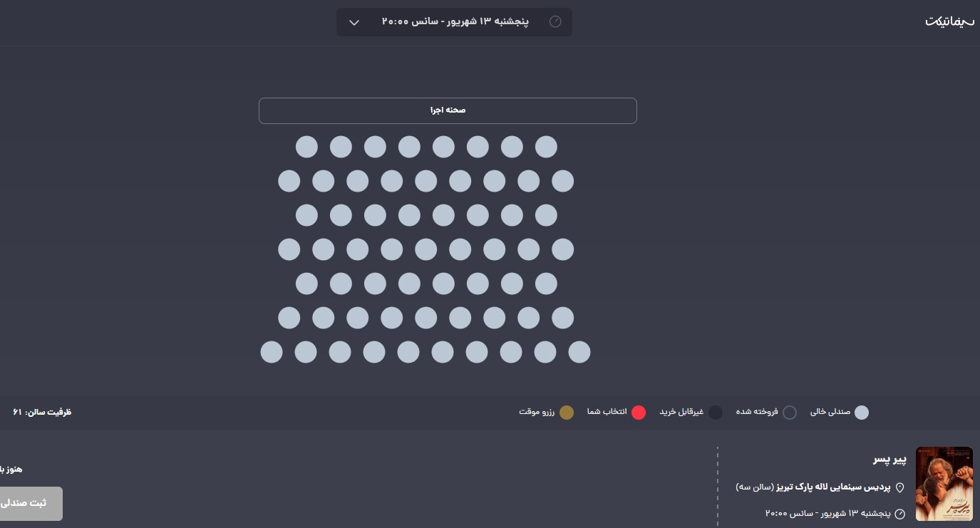This screenshot has height=528, width=980.
Task: Click the sold seat (فروخته شده) legend circle
Action: pyautogui.click(x=790, y=413)
